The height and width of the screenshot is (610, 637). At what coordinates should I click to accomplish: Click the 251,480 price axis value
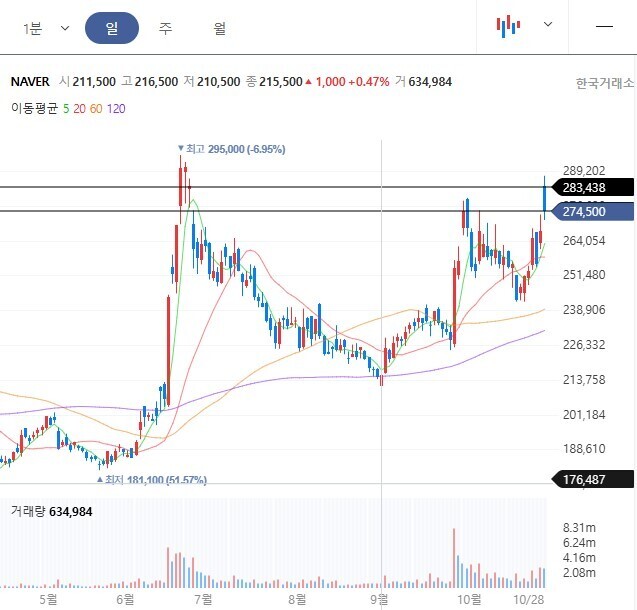tap(584, 275)
